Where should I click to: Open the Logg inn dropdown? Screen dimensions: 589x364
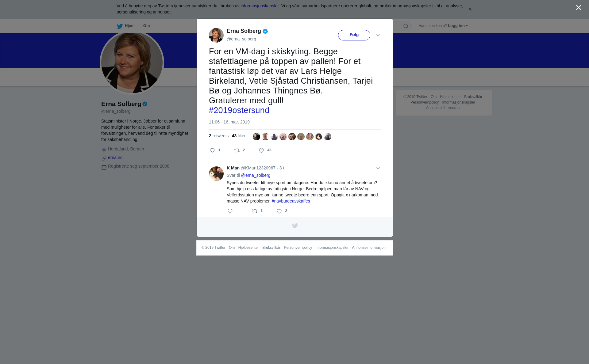coord(458,26)
